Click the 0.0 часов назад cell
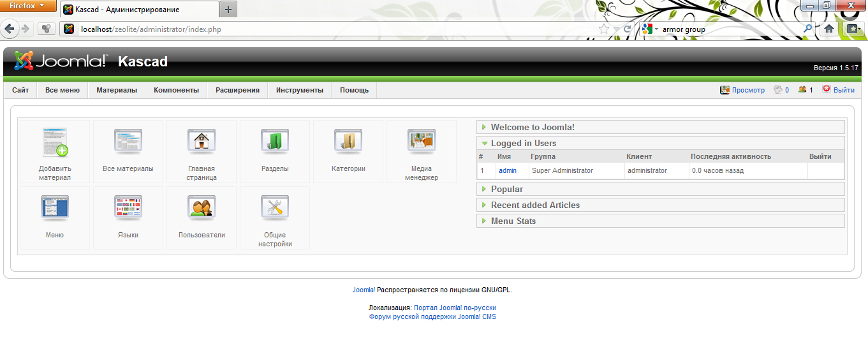Image resolution: width=868 pixels, height=342 pixels. [747, 170]
